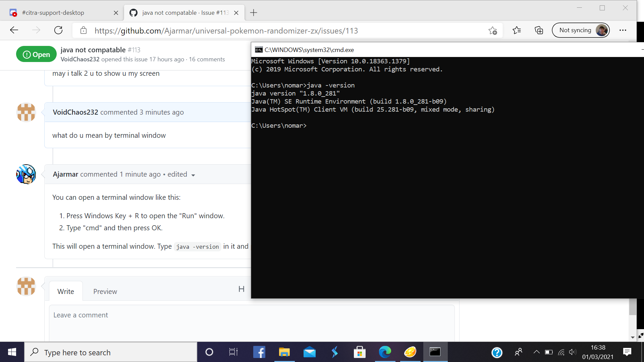Switch to the Preview tab
This screenshot has width=644, height=362.
pyautogui.click(x=105, y=291)
